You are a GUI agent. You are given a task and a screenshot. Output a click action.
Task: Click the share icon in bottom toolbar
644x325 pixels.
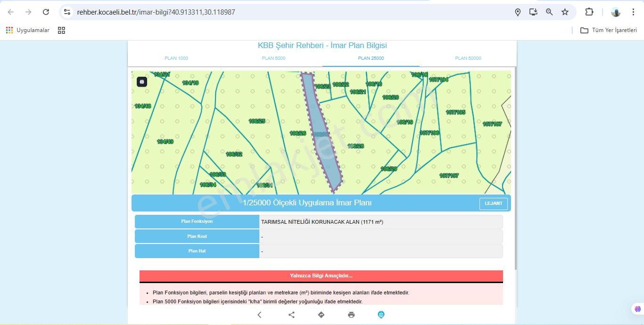point(291,315)
